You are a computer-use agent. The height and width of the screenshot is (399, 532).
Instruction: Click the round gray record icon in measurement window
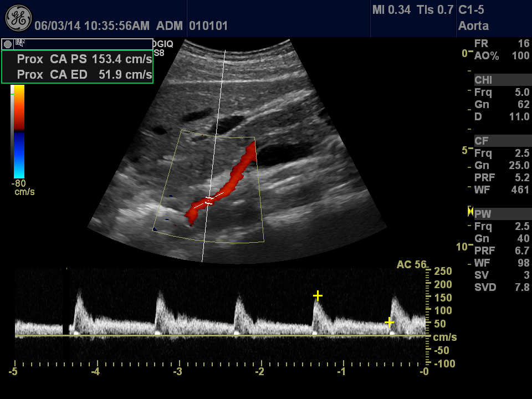click(x=8, y=44)
